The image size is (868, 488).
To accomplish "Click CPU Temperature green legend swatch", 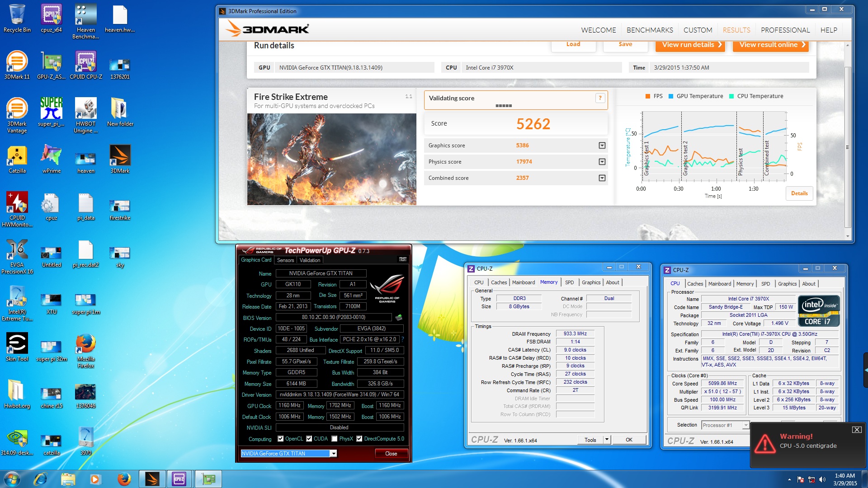I will click(731, 96).
